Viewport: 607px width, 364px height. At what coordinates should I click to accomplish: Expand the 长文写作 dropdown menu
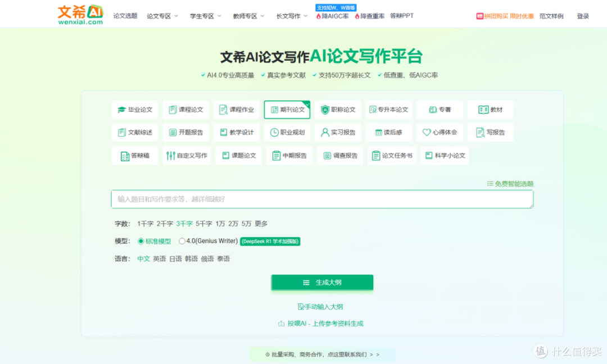pos(292,16)
